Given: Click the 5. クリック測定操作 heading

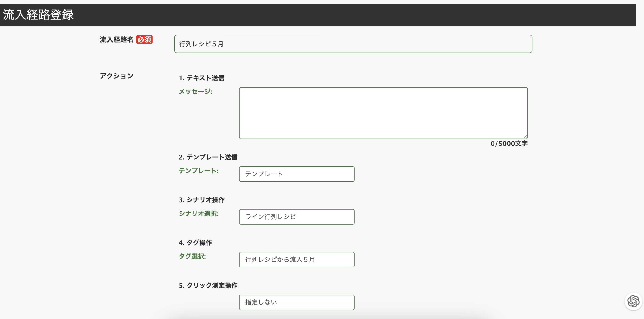Looking at the screenshot, I should pos(208,285).
